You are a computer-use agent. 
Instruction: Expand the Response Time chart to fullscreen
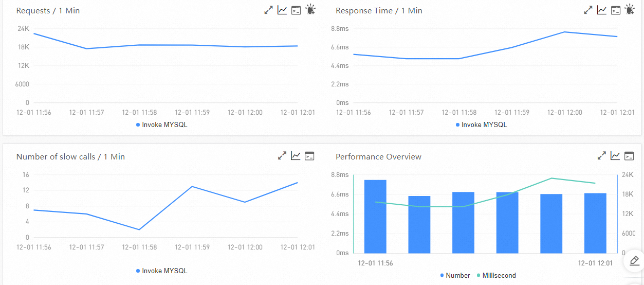click(x=588, y=10)
